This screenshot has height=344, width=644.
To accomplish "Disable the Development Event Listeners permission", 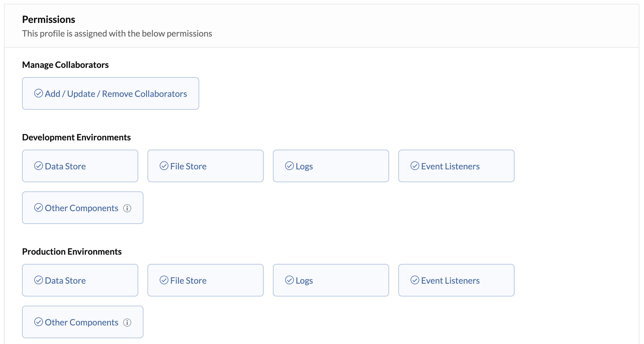I will point(456,166).
